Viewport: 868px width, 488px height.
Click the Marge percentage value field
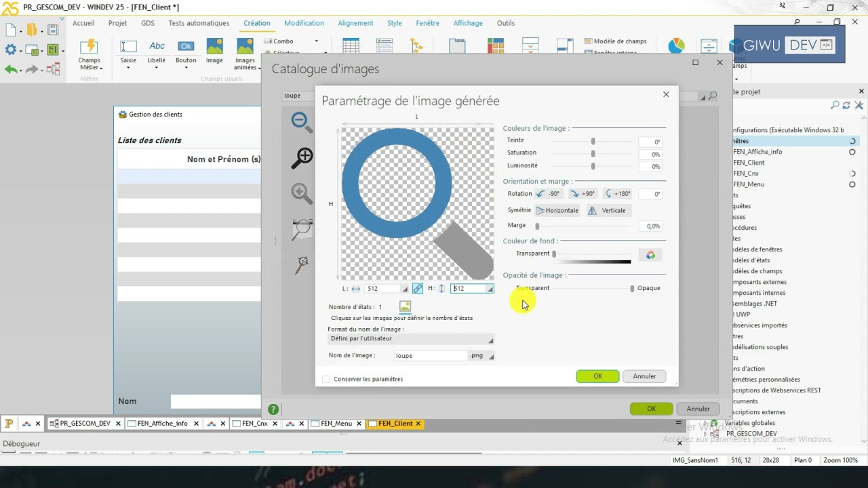pos(650,226)
